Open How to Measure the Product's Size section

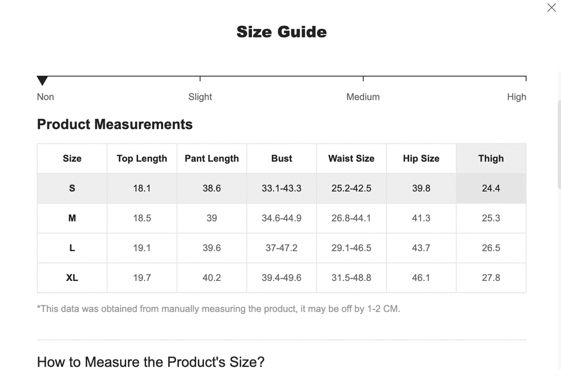point(150,362)
